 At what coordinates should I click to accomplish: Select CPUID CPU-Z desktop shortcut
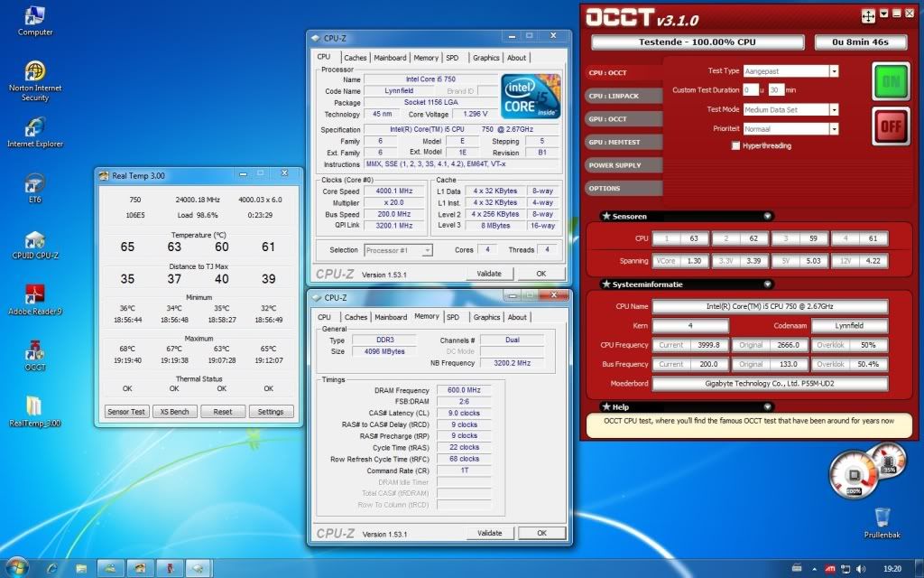[35, 244]
